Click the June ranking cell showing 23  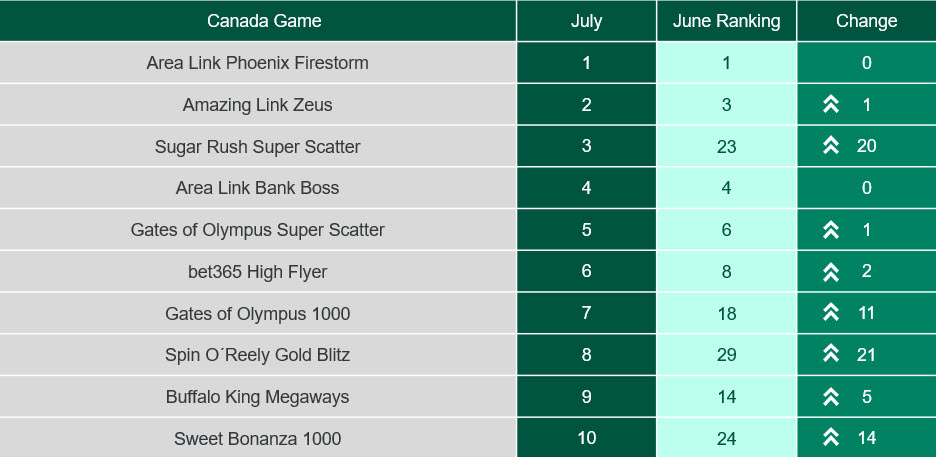click(x=726, y=146)
